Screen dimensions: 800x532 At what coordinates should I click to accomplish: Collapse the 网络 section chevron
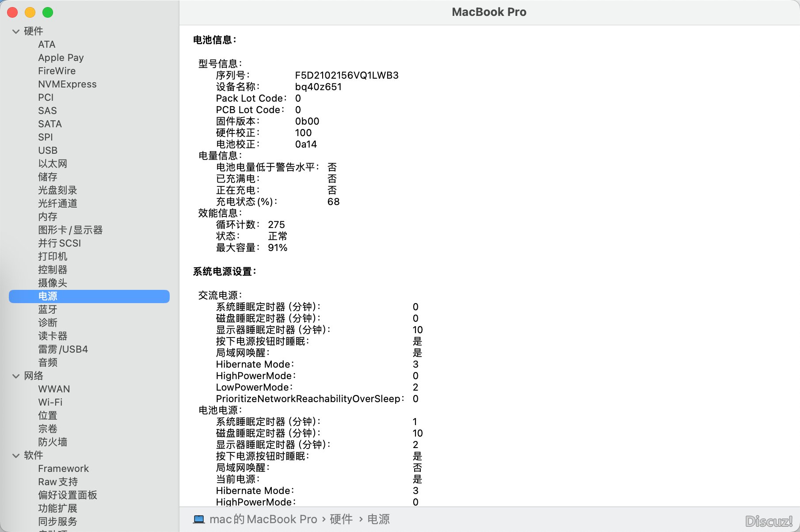[16, 376]
